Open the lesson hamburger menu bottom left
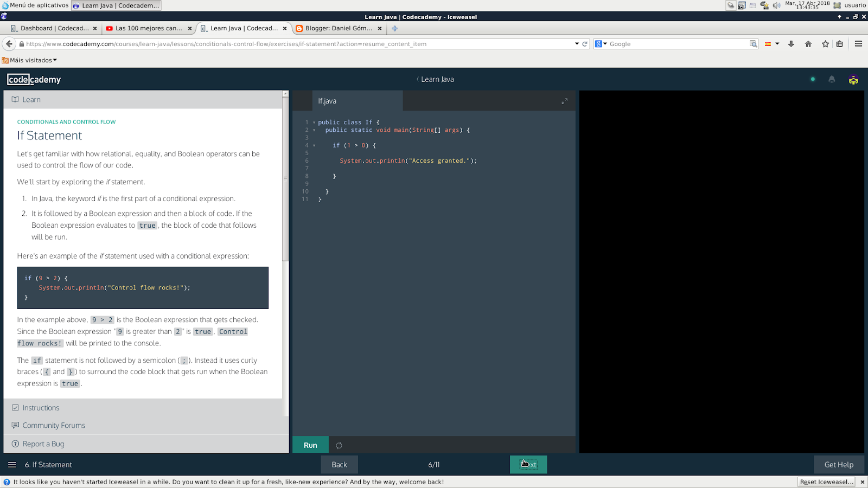Screen dimensions: 868x488 click(x=12, y=465)
